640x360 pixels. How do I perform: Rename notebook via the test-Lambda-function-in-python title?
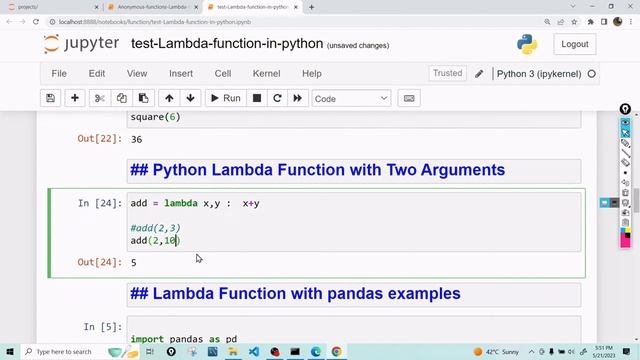click(227, 43)
